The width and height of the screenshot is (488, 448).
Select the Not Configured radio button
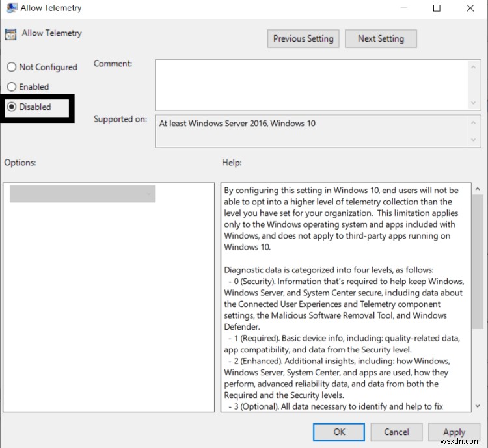coord(12,67)
